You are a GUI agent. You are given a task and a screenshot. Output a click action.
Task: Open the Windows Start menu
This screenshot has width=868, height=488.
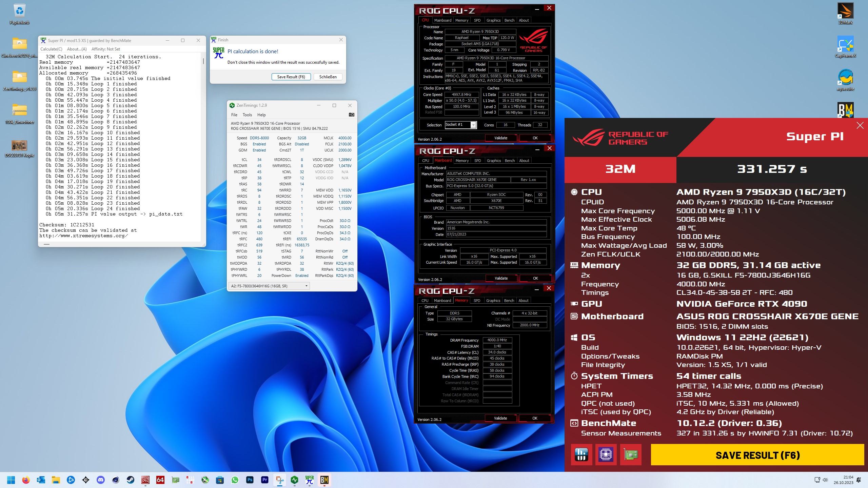[x=11, y=480]
